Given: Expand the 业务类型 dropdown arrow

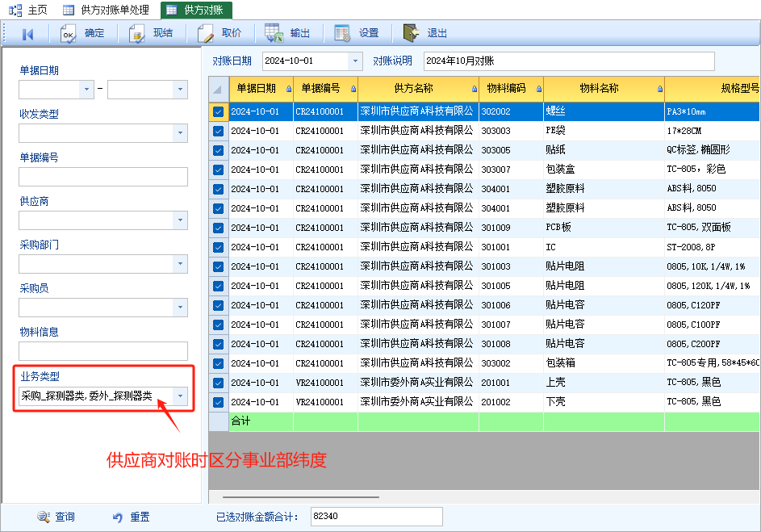Looking at the screenshot, I should tap(180, 396).
